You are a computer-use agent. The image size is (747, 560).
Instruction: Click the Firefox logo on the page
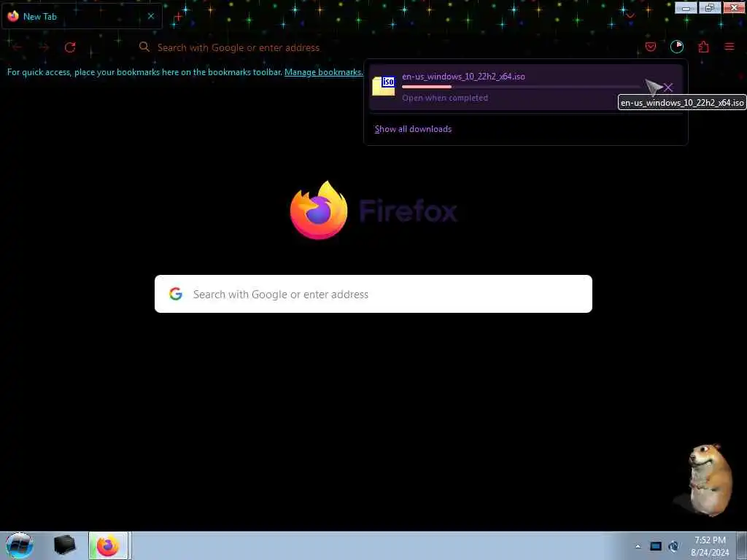pos(319,210)
